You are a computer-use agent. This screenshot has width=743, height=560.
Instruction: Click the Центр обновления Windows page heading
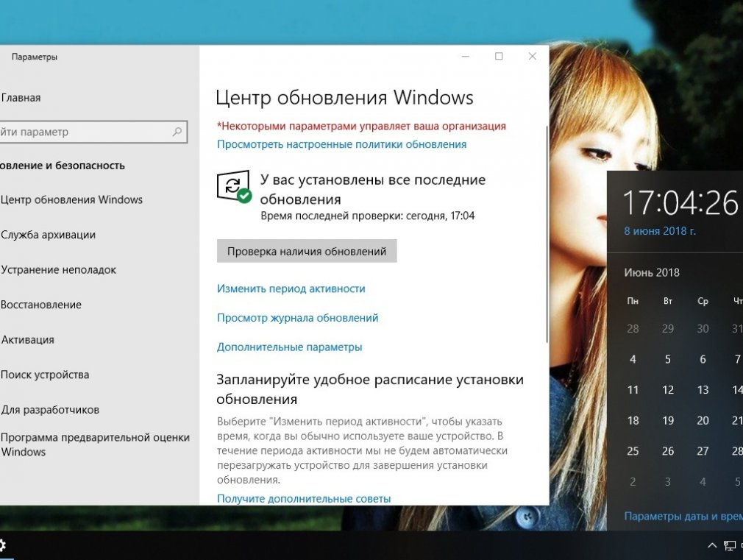tap(344, 97)
